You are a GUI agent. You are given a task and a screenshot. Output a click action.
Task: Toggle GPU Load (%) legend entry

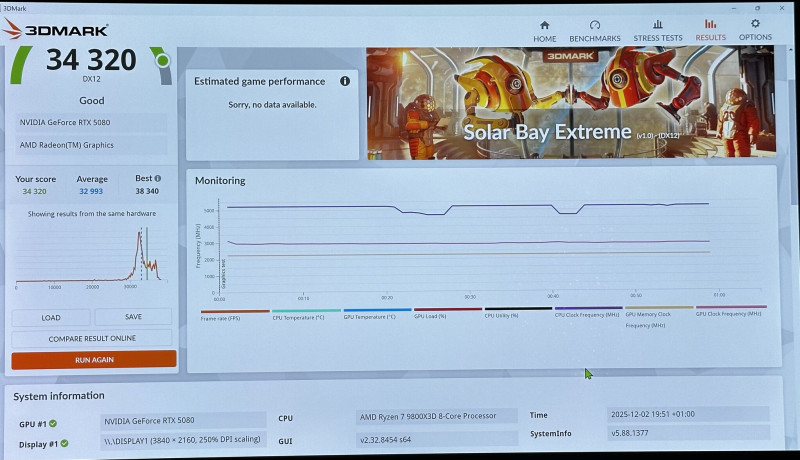tap(447, 313)
